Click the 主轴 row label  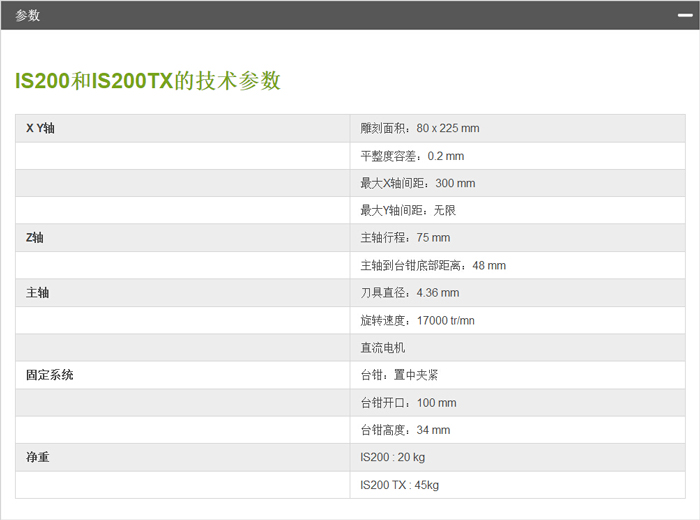coord(38,293)
